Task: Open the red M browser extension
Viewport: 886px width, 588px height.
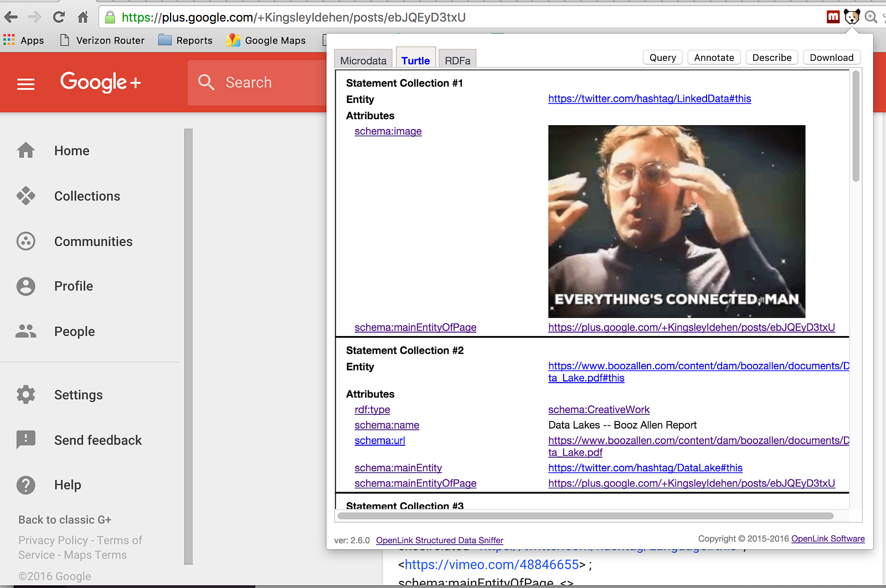Action: tap(833, 17)
